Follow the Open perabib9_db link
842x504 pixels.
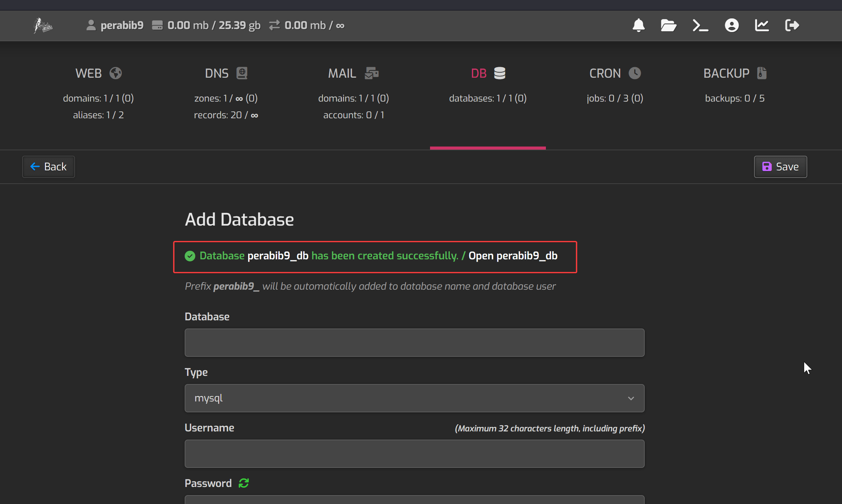click(513, 256)
